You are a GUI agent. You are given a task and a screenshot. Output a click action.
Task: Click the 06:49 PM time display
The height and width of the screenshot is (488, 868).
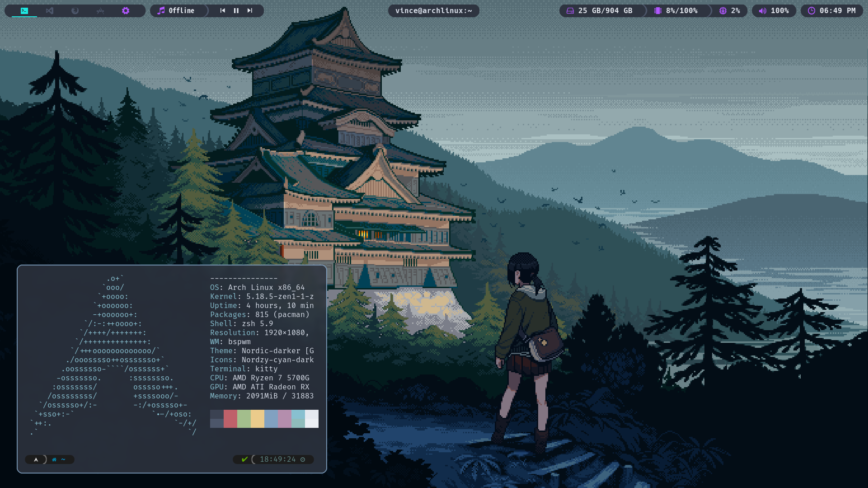pos(838,10)
